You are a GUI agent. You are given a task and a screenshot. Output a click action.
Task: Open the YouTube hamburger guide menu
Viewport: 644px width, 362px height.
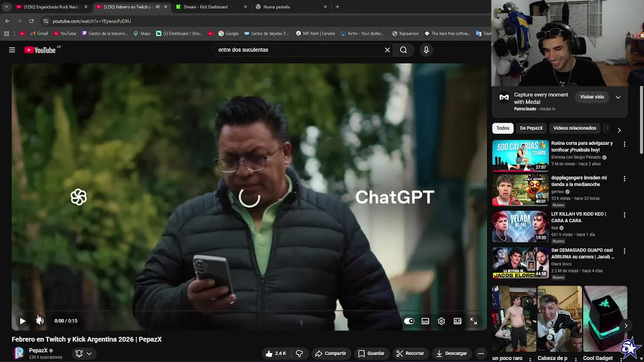12,50
